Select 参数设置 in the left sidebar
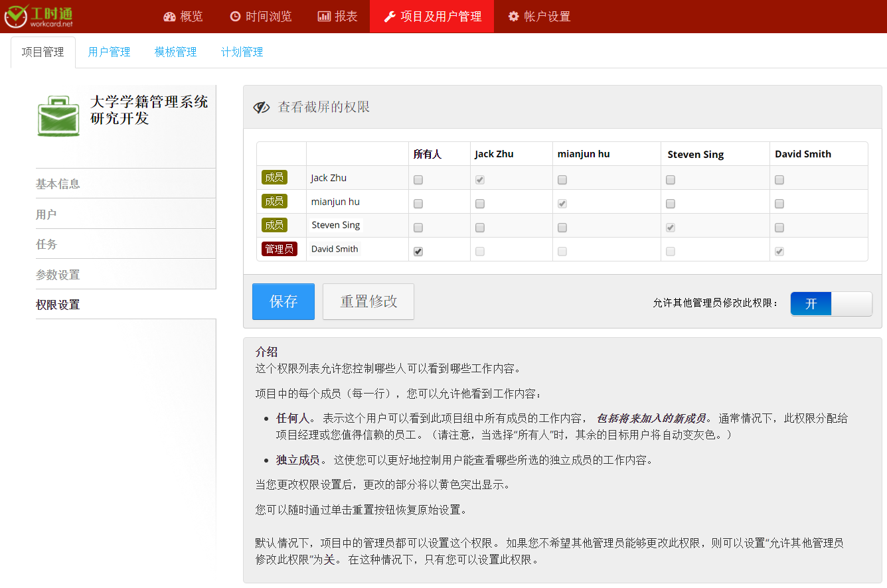 [58, 275]
